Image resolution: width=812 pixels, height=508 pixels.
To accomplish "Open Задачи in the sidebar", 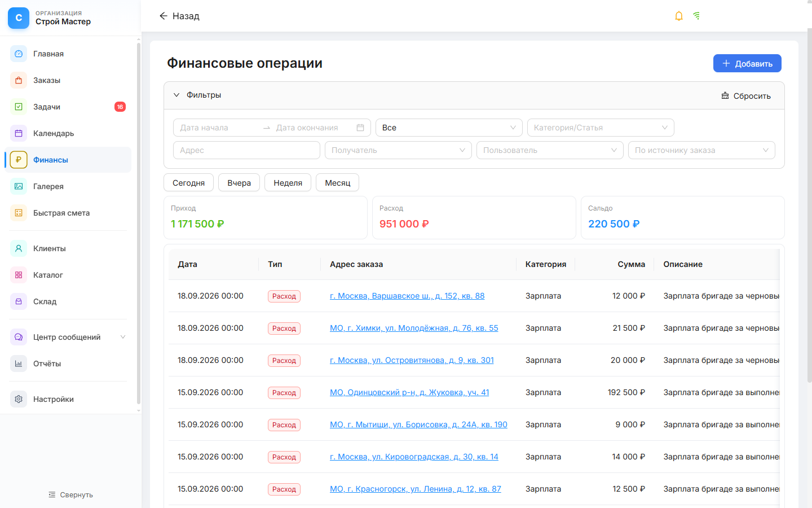I will point(68,107).
